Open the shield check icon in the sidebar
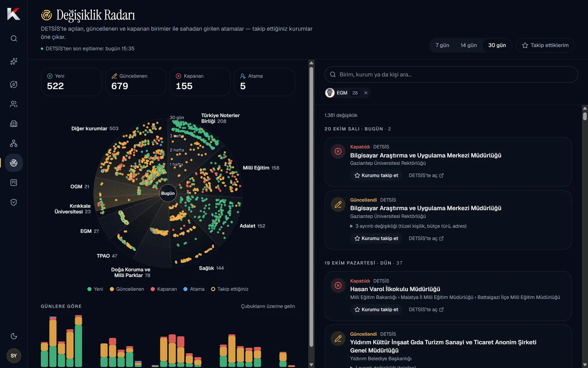Image resolution: width=588 pixels, height=368 pixels. [14, 202]
